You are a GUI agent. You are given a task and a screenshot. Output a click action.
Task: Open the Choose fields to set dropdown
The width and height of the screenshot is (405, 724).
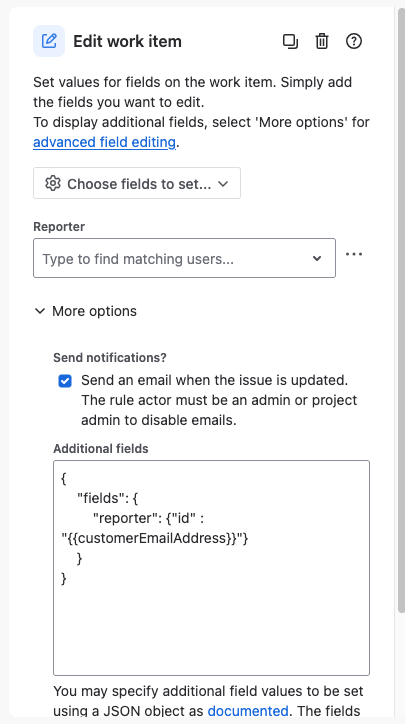pos(137,183)
